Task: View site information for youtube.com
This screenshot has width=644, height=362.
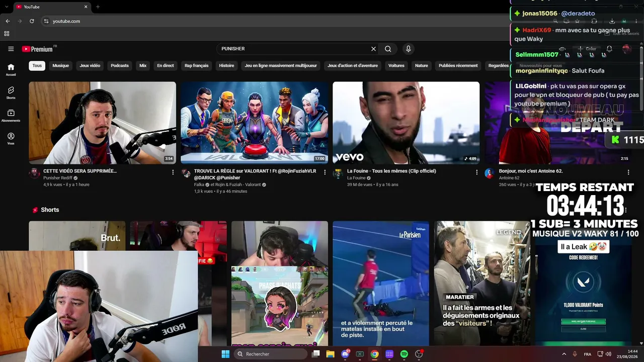Action: click(46, 21)
